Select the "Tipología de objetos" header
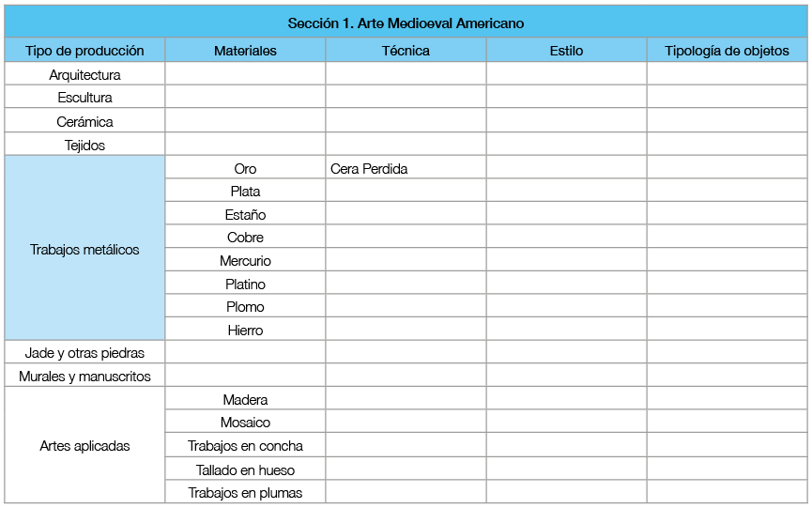 tap(727, 51)
